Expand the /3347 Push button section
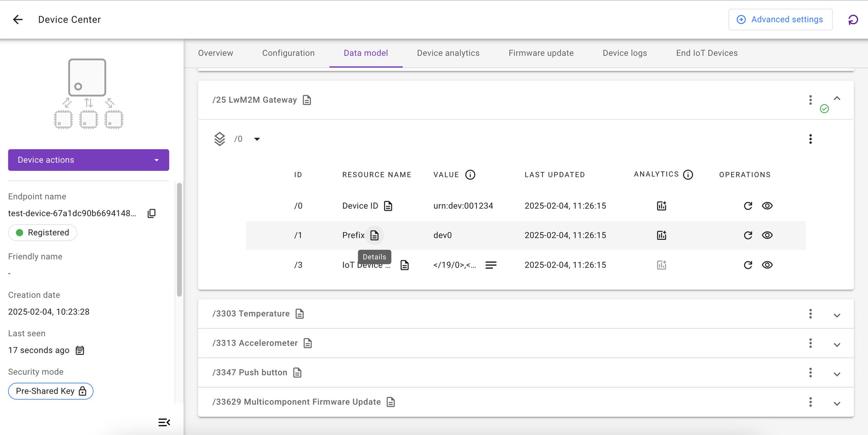868x435 pixels. (837, 374)
